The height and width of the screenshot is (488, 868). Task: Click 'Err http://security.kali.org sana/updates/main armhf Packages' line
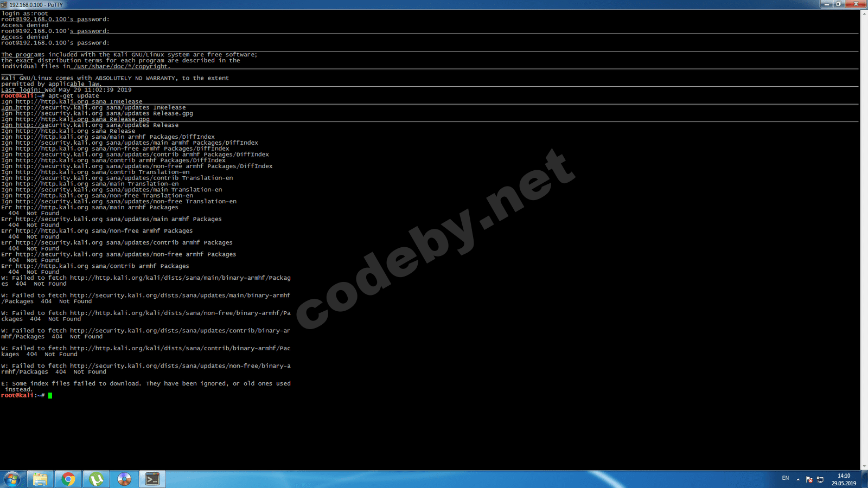click(111, 219)
